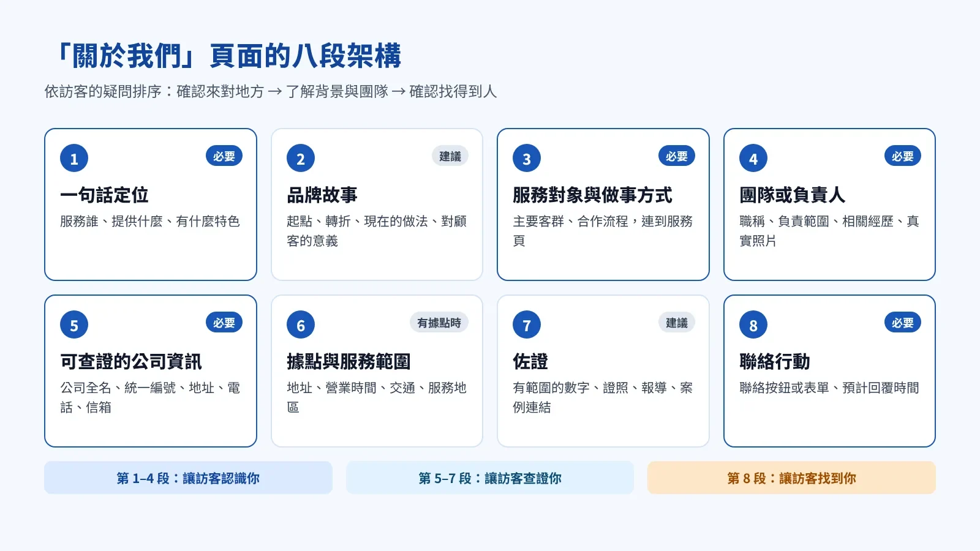Click 建議 tag on 品牌故事 card

point(450,156)
